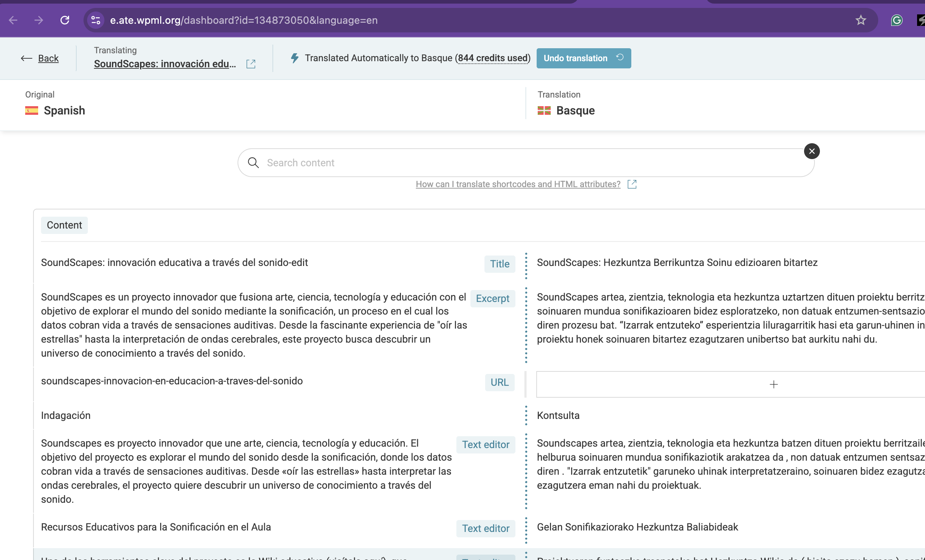Click the lightning bolt automatic translation icon
Viewport: 925px width, 560px height.
tap(295, 58)
